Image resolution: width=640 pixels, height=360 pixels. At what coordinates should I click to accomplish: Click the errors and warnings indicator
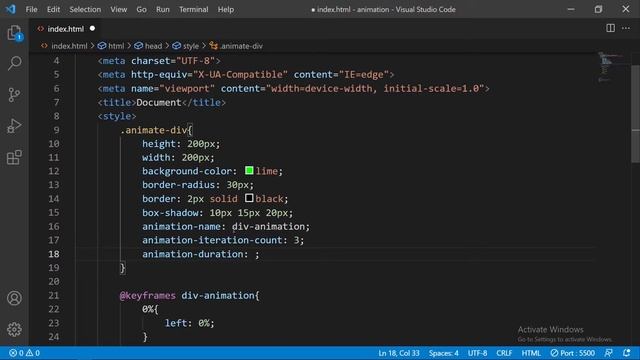click(24, 353)
